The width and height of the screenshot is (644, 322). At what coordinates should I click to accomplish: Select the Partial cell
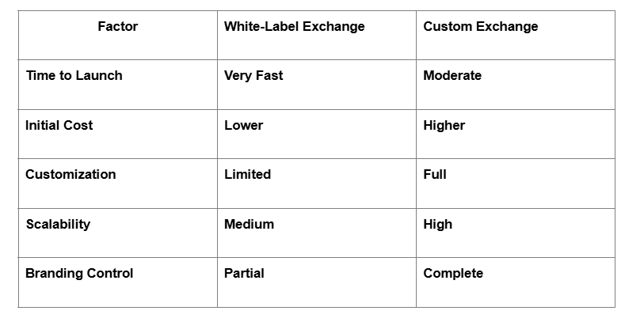tap(244, 274)
